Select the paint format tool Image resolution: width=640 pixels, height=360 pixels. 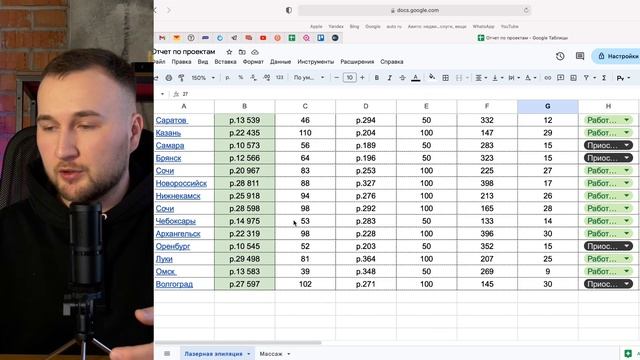pyautogui.click(x=181, y=78)
